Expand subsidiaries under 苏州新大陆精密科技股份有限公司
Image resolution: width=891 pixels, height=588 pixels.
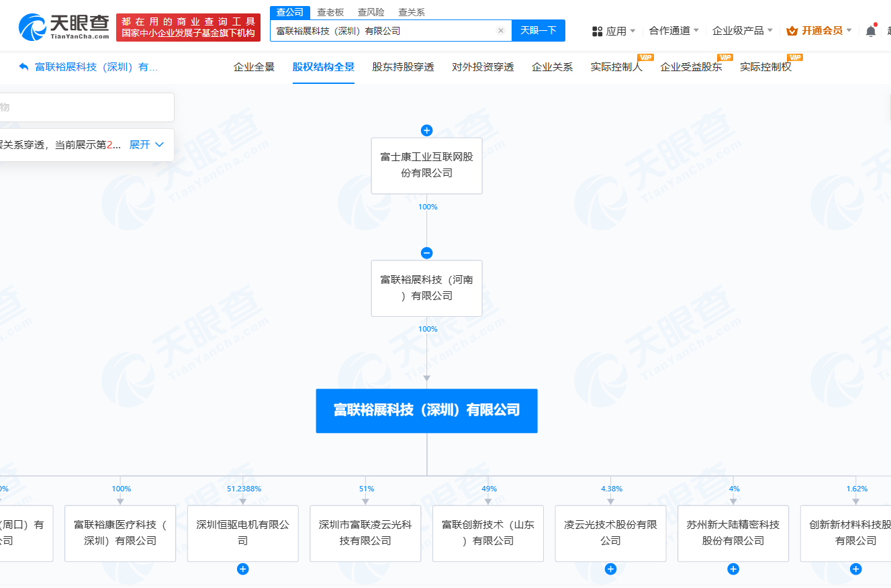pyautogui.click(x=733, y=569)
